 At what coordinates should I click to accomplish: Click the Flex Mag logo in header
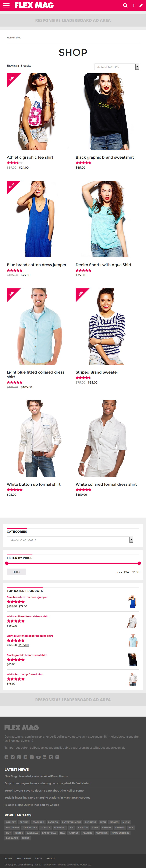click(34, 5)
